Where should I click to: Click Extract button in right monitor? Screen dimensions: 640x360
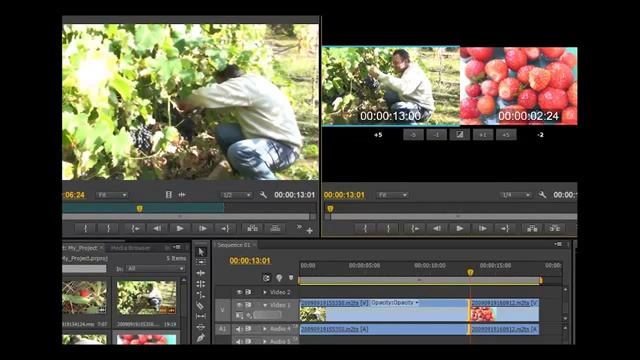click(555, 229)
